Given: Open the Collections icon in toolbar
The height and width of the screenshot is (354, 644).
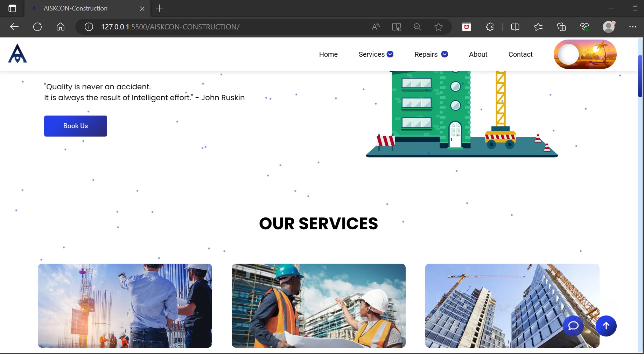Looking at the screenshot, I should pyautogui.click(x=561, y=27).
